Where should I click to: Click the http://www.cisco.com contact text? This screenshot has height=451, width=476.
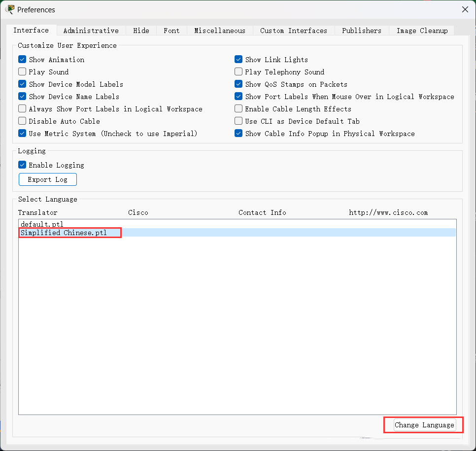click(x=388, y=212)
